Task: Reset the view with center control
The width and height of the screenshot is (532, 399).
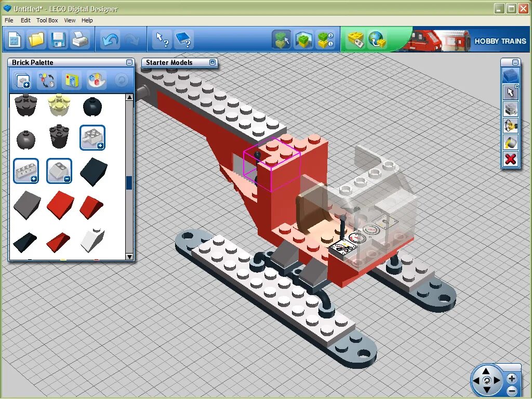Action: [486, 380]
